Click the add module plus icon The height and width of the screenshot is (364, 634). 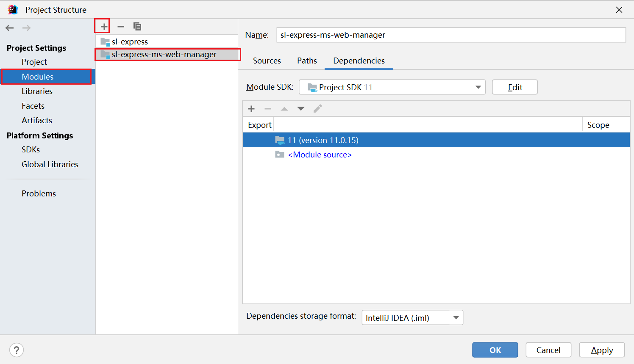(104, 27)
